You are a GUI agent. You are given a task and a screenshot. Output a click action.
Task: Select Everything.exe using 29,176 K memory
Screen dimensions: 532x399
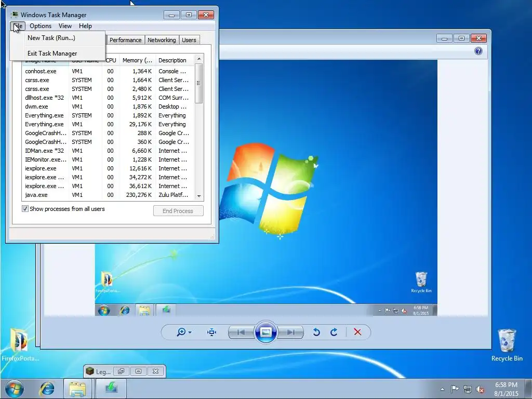[109, 124]
